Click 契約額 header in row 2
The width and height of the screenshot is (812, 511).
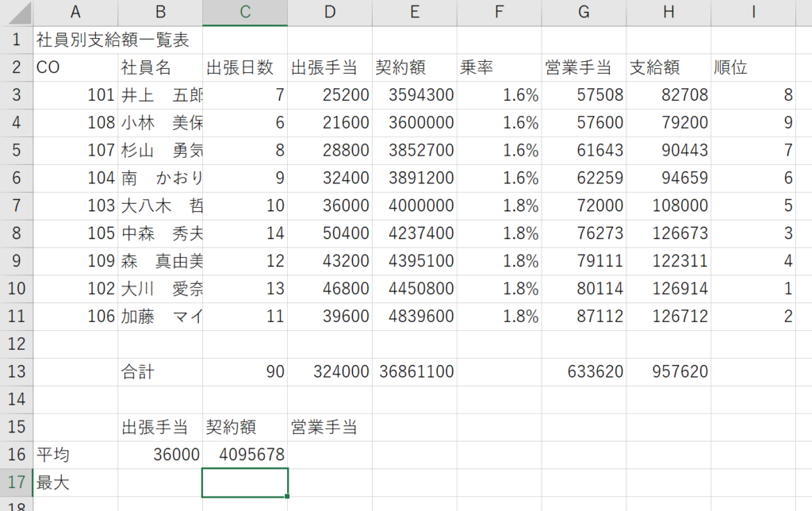(x=414, y=67)
